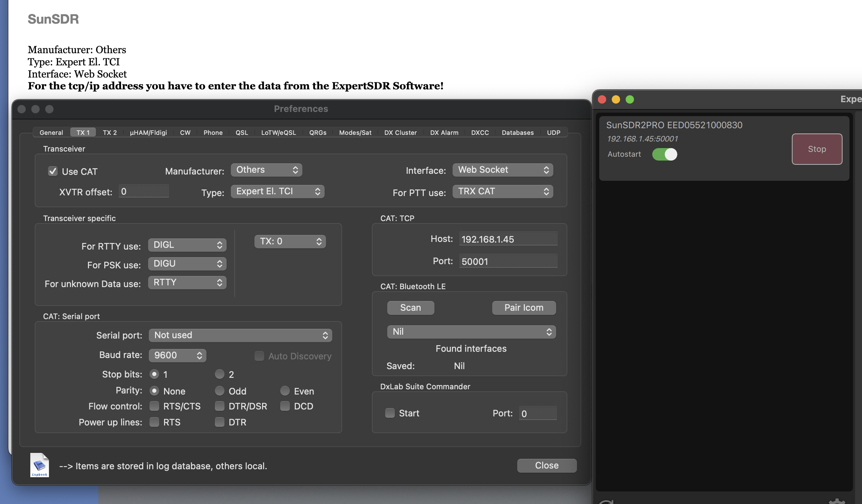Click the Stop button in ExpertSDR window
Viewport: 862px width, 504px height.
817,149
